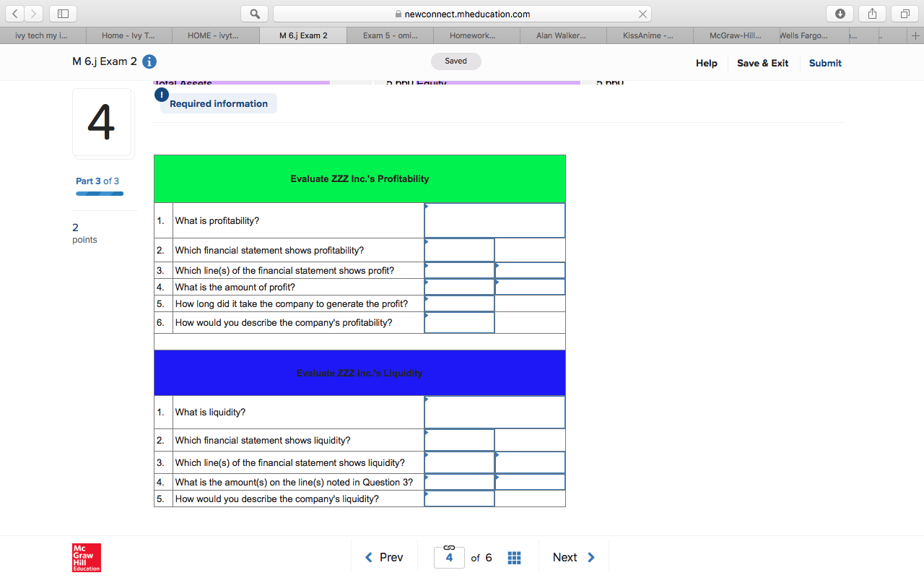Click the info icon beside M 6.j Exam 2
The height and width of the screenshot is (578, 924).
tap(149, 62)
